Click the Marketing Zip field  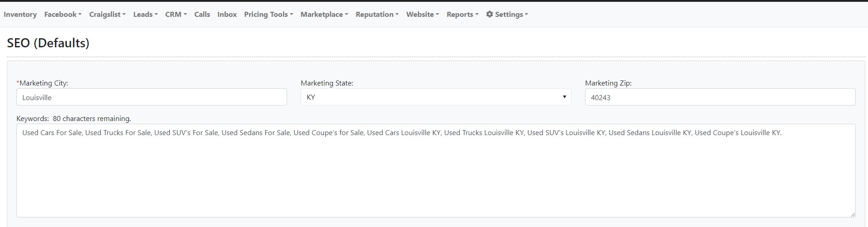coord(720,97)
